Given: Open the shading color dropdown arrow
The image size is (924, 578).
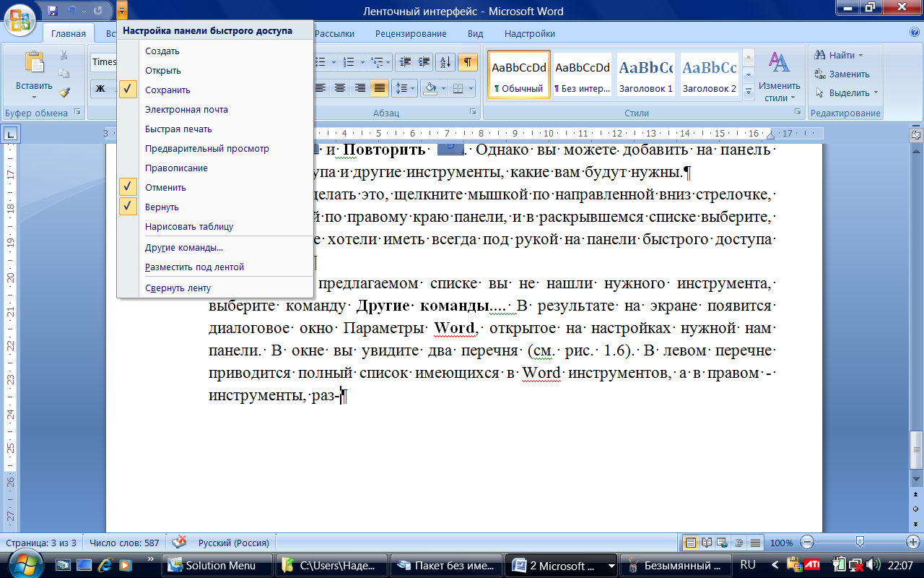Looking at the screenshot, I should pyautogui.click(x=443, y=88).
